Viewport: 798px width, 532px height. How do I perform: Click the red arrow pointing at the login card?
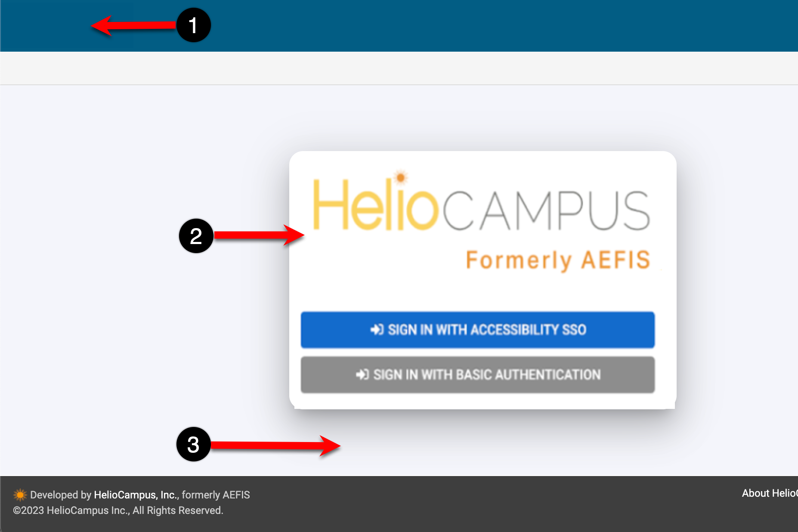point(258,235)
